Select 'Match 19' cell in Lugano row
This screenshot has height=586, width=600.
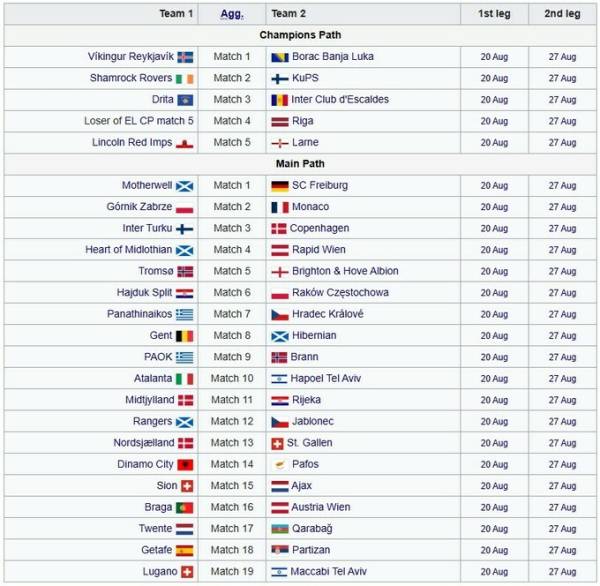point(232,571)
